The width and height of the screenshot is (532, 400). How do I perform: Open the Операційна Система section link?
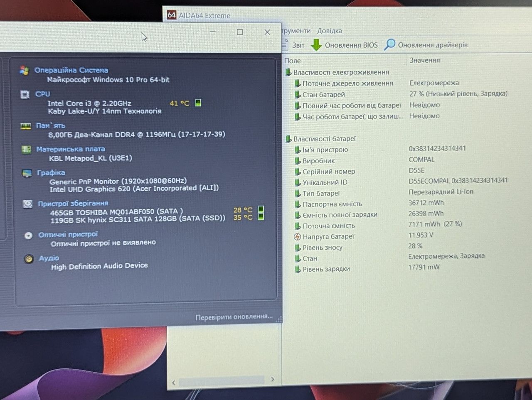coord(71,70)
